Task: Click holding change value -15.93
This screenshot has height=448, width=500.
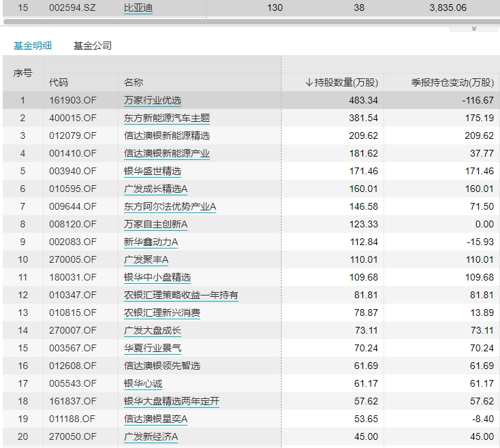Action: 480,242
